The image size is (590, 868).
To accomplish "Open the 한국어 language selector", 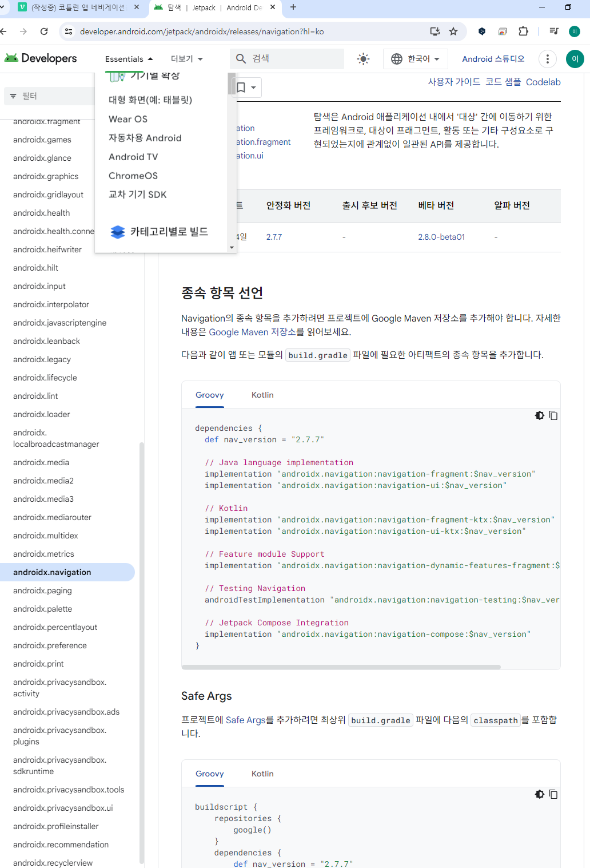I will click(415, 59).
